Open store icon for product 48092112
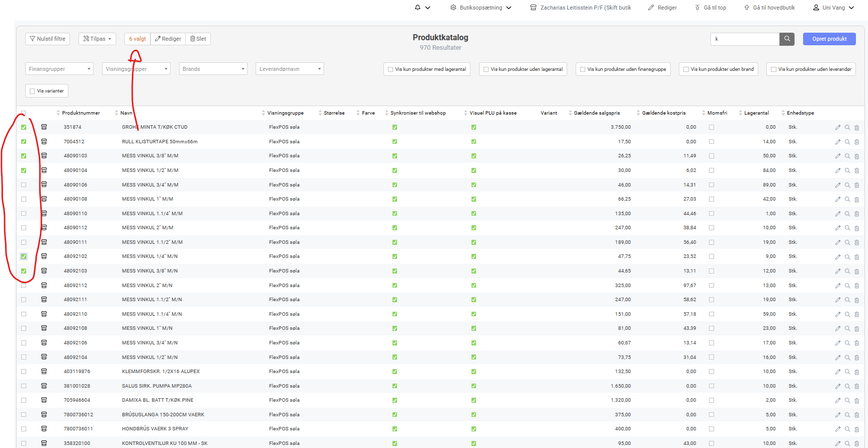This screenshot has height=448, width=868. point(44,286)
